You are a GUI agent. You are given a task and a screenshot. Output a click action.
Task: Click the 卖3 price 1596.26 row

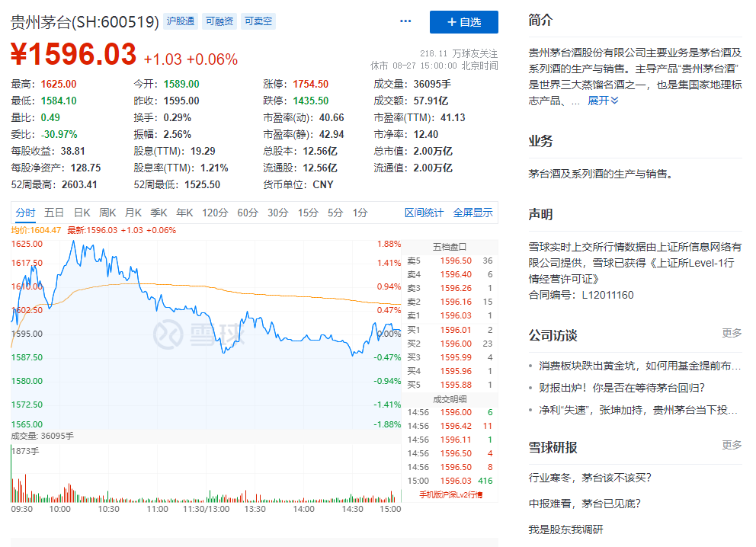(450, 288)
